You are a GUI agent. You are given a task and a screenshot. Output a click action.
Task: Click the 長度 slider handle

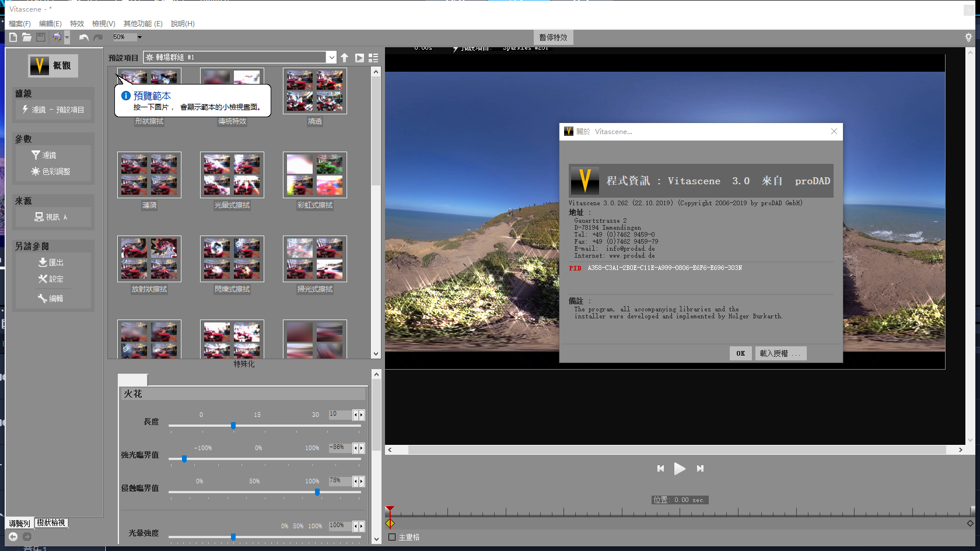click(x=233, y=426)
